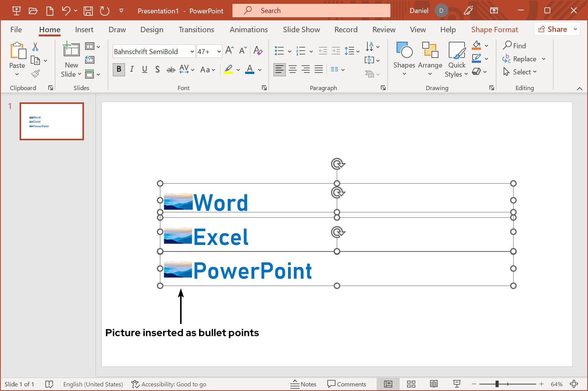Click the Cut scissors icon
Image resolution: width=588 pixels, height=391 pixels.
pyautogui.click(x=35, y=47)
